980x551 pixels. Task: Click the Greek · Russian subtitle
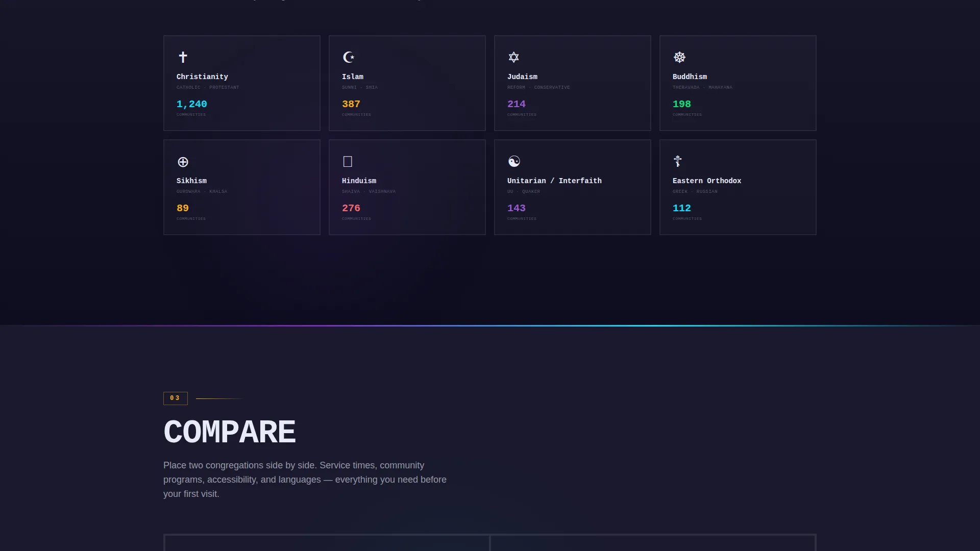(695, 192)
